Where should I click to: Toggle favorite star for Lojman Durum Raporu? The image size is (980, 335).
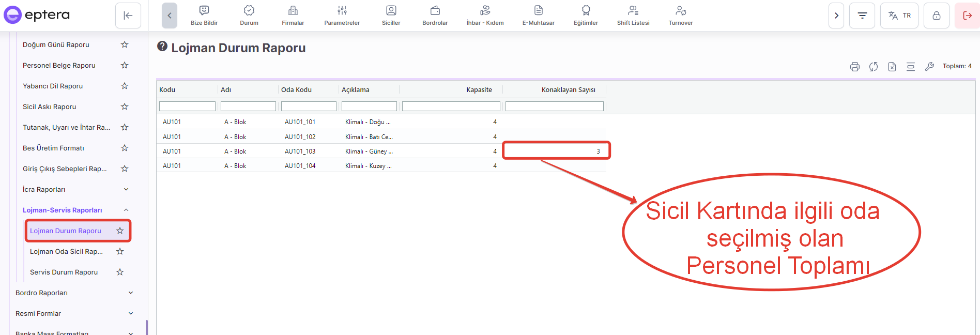pyautogui.click(x=120, y=231)
